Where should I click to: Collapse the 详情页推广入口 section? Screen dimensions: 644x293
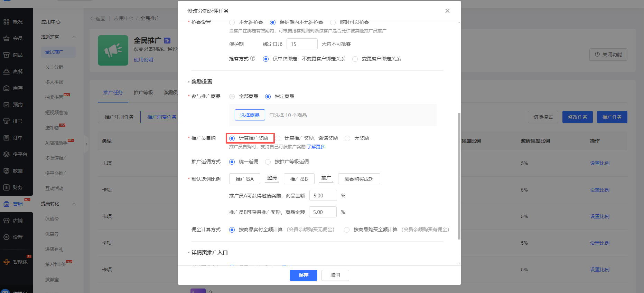tap(188, 253)
